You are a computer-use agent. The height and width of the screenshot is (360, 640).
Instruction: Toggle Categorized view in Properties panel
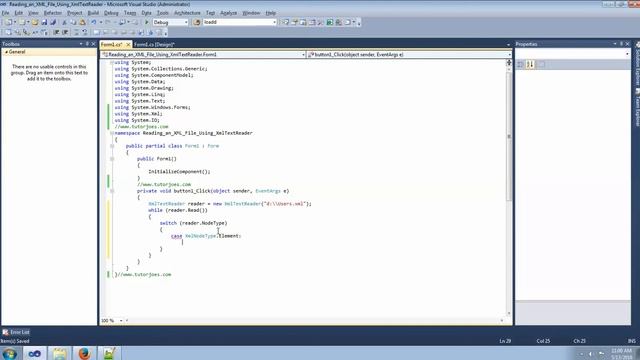point(520,64)
